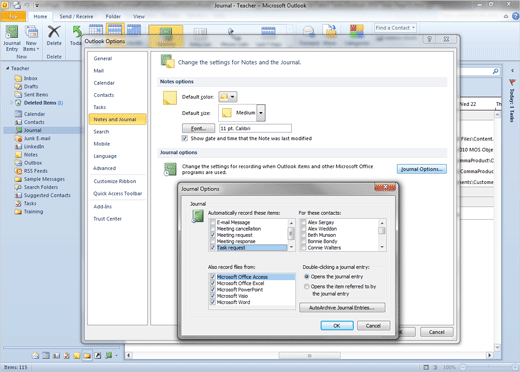Open Notes folder in folder list

point(30,155)
